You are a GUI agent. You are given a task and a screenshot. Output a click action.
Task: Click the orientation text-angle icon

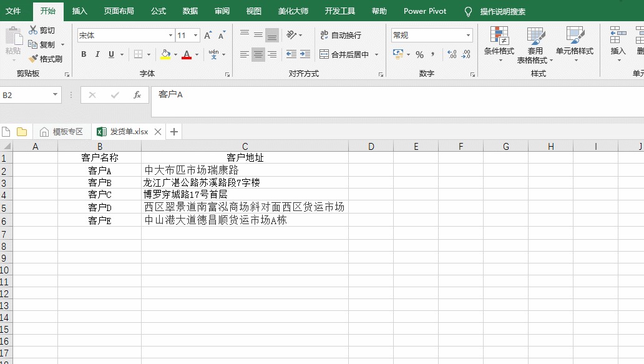coord(291,35)
